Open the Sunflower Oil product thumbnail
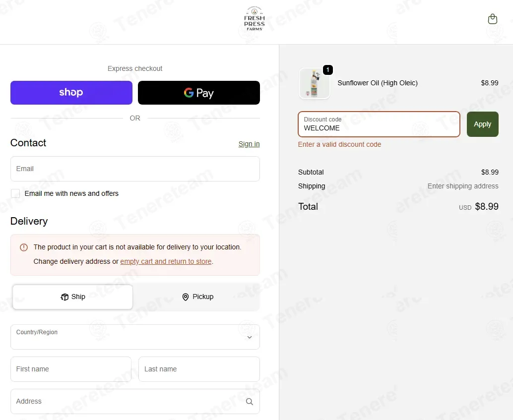 [315, 83]
